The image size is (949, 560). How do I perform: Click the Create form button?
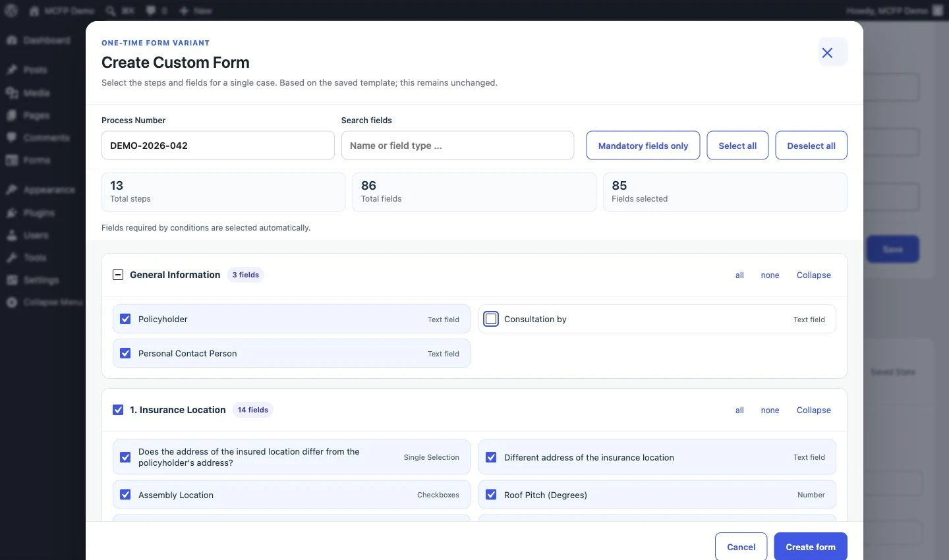coord(811,547)
